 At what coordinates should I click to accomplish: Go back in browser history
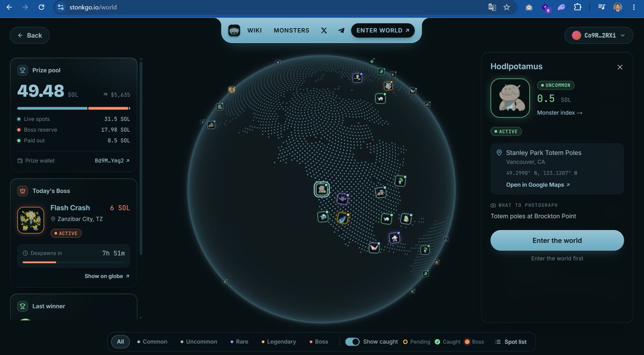(x=9, y=8)
